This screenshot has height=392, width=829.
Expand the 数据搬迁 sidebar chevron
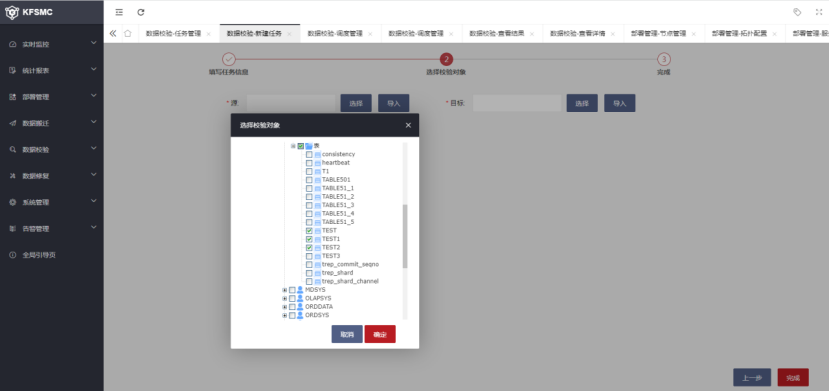click(x=94, y=122)
